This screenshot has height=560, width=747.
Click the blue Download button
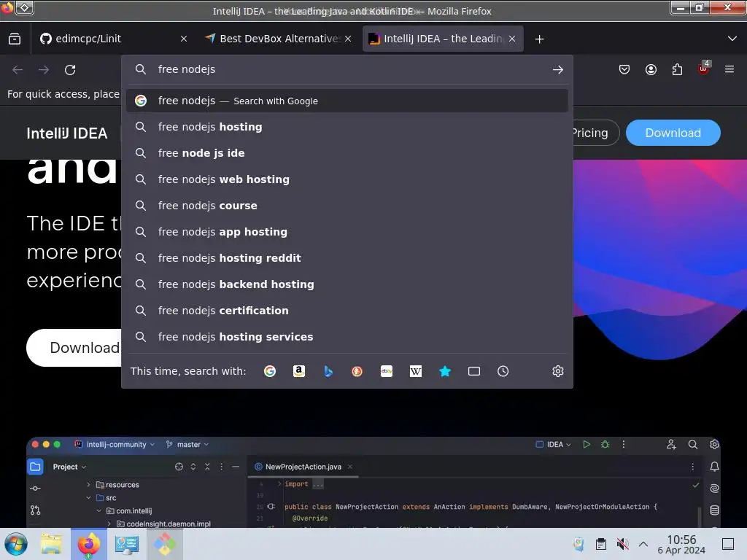673,133
